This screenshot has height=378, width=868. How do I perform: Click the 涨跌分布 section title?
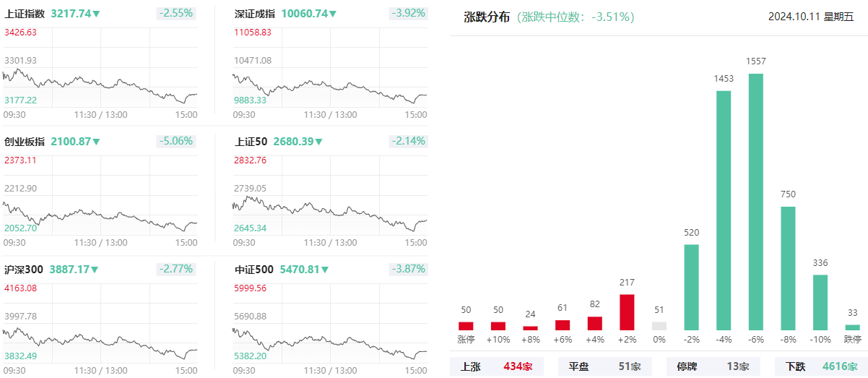[486, 17]
